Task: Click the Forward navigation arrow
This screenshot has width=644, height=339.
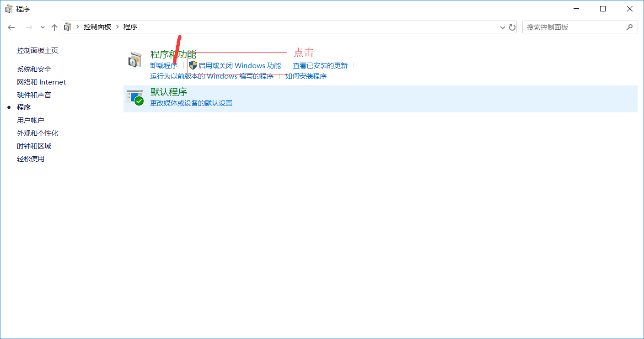Action: coord(29,27)
